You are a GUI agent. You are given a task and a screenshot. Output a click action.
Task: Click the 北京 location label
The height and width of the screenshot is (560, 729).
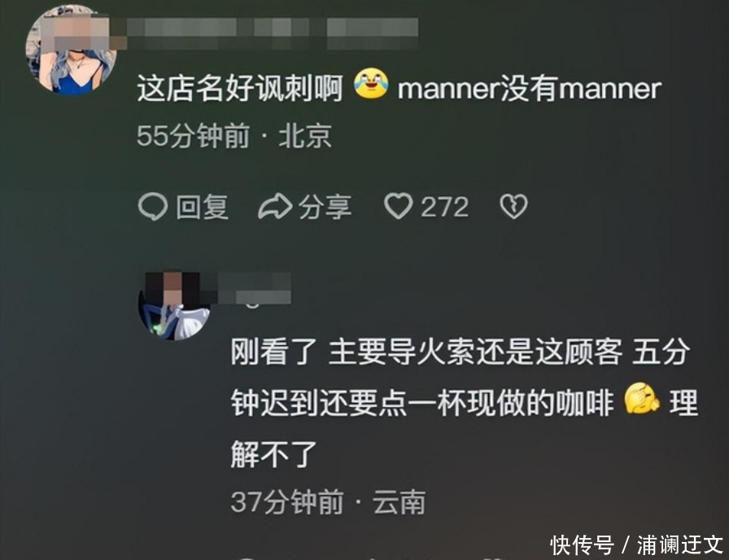coord(305,136)
